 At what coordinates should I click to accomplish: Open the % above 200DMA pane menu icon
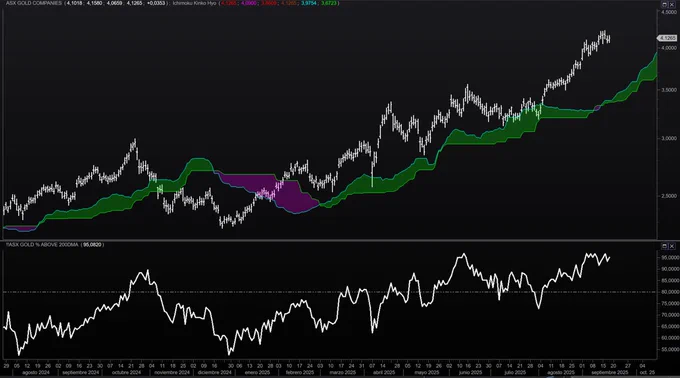click(x=664, y=246)
